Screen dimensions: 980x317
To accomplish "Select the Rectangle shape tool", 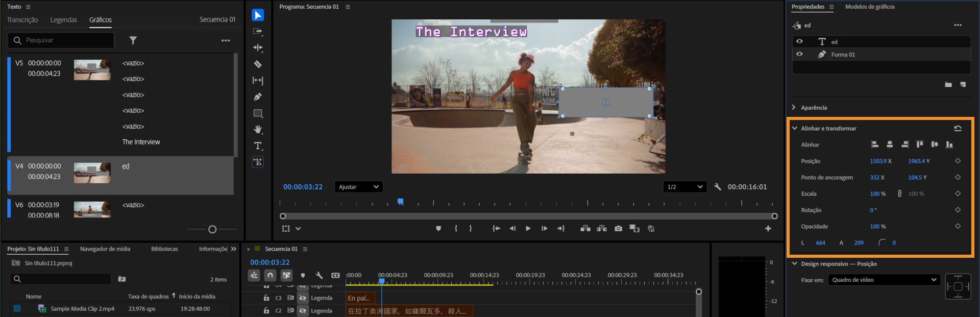I will pos(258,113).
